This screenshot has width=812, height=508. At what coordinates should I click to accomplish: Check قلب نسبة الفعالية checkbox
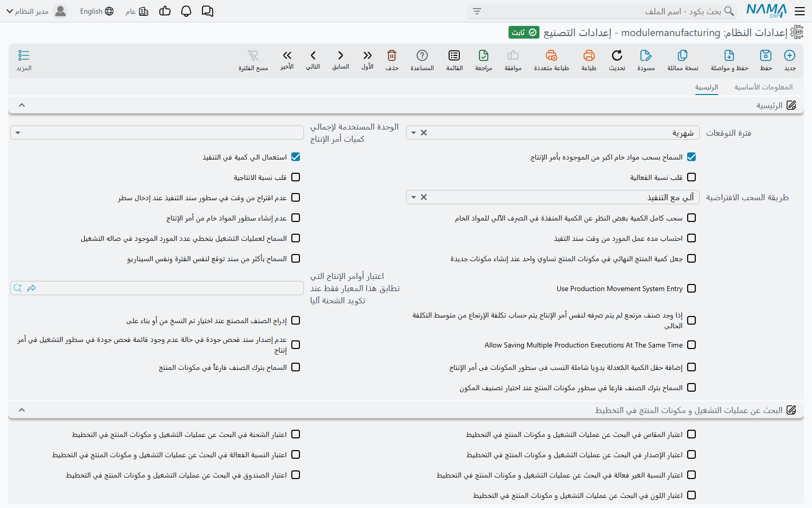coord(691,177)
